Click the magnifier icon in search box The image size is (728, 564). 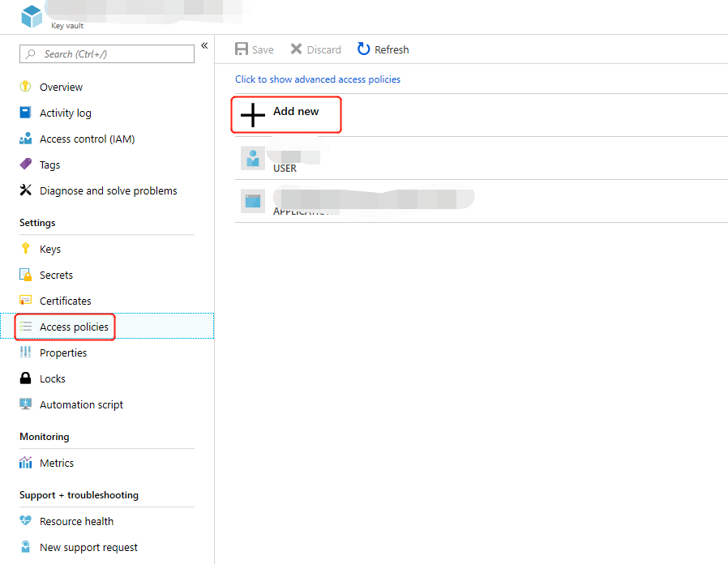[31, 53]
